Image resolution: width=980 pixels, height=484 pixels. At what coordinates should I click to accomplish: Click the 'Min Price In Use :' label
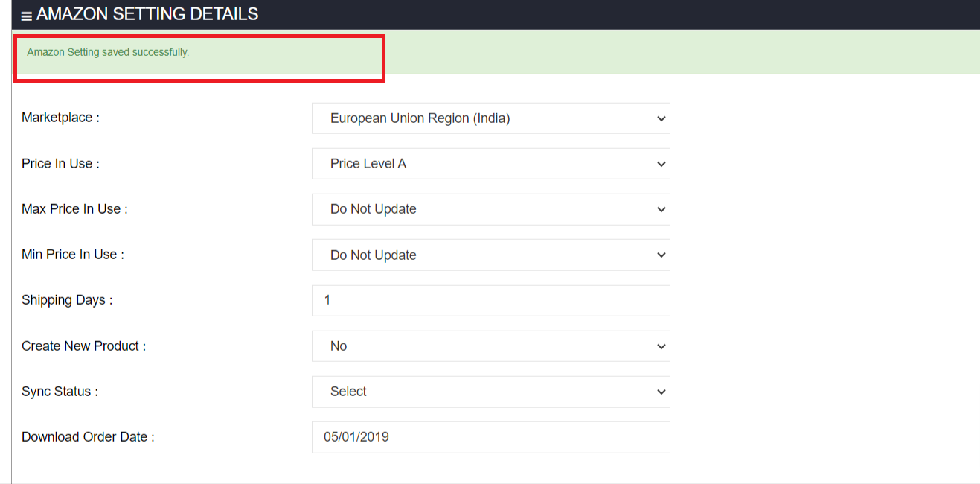73,255
